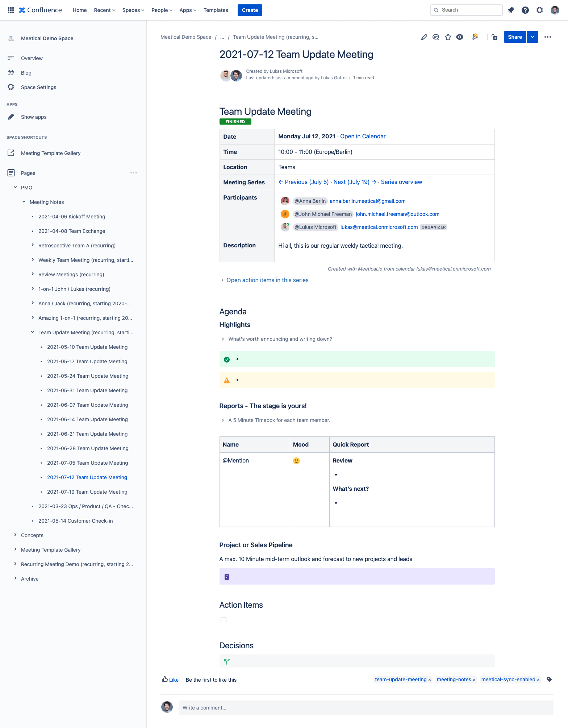
Task: Open page restrictions lock icon
Action: pyautogui.click(x=494, y=37)
